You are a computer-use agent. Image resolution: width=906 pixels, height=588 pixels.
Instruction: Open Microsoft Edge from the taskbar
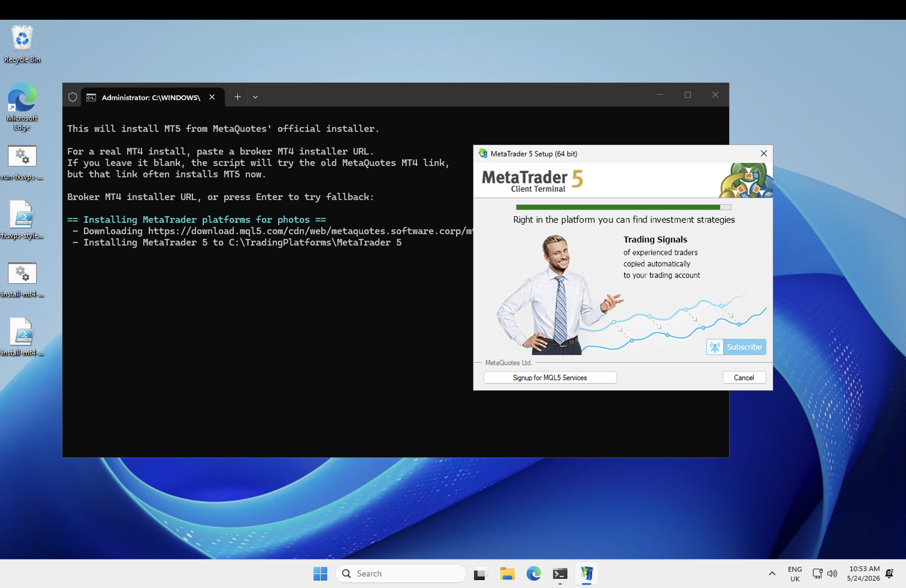pos(533,574)
